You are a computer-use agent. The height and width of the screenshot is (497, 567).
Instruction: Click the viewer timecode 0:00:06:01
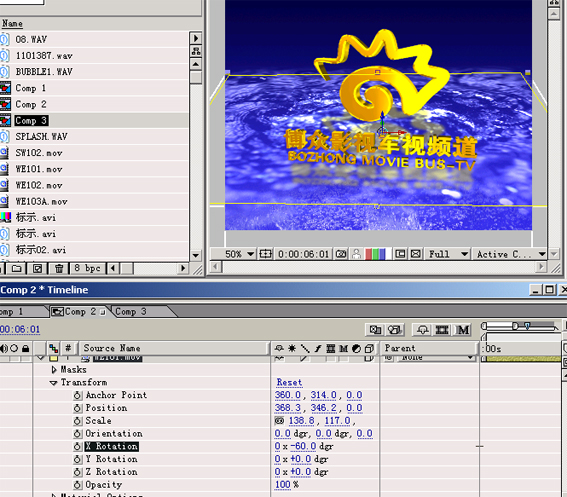click(x=304, y=254)
